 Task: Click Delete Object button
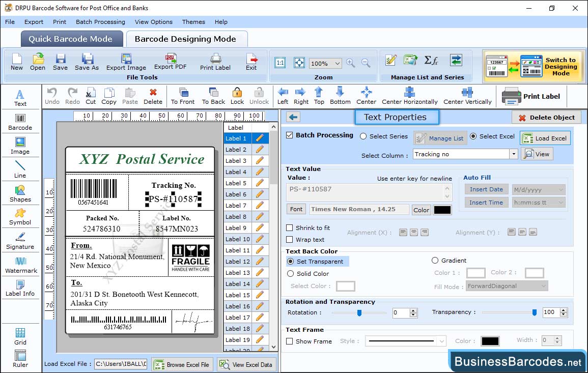546,118
